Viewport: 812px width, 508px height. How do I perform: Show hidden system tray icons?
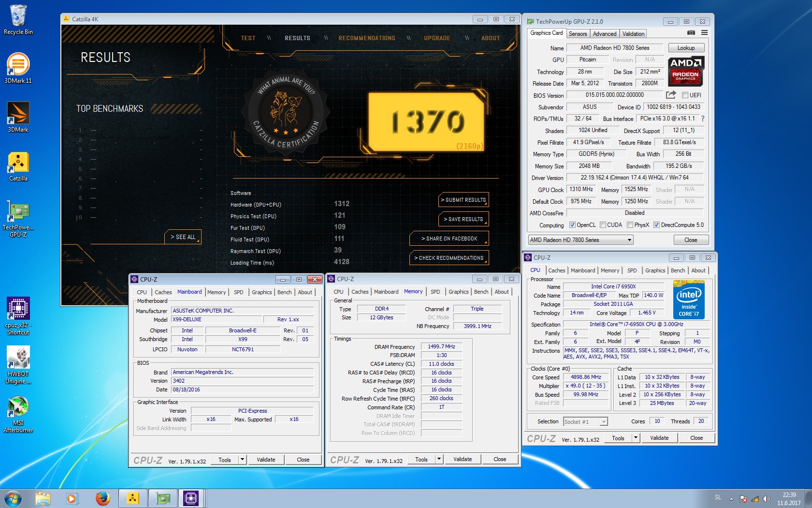click(x=731, y=498)
